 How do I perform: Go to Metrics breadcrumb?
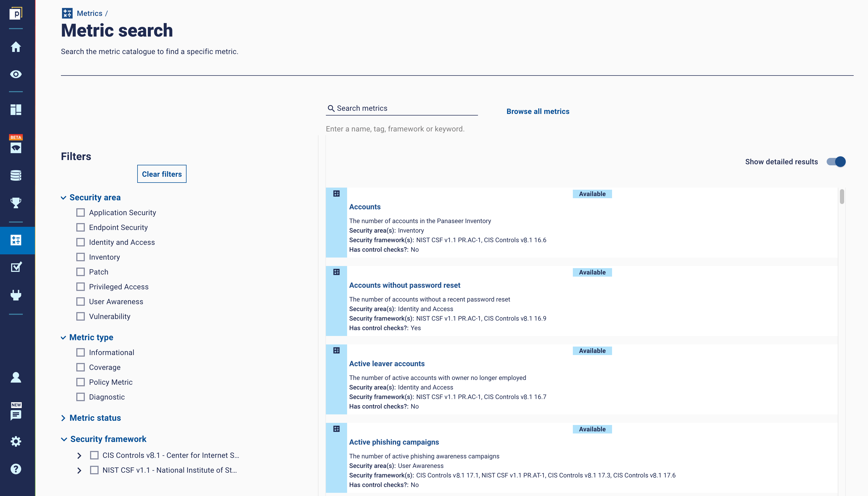(x=89, y=13)
